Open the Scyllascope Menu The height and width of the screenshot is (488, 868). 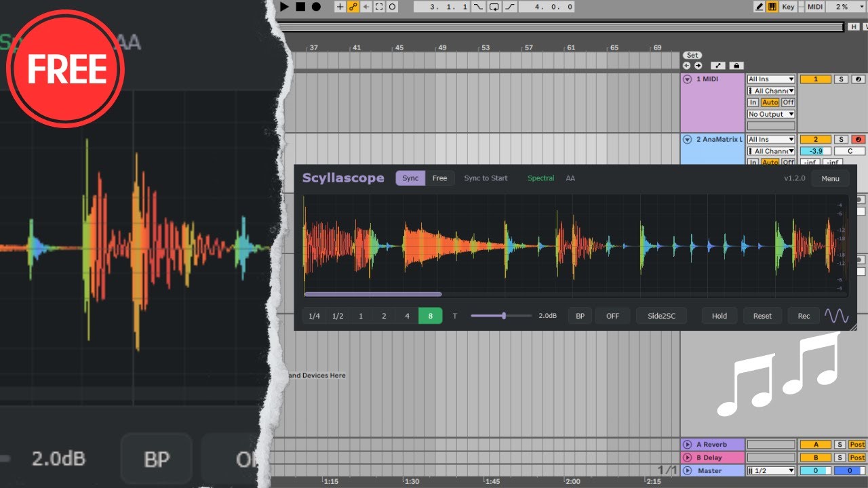[x=830, y=179]
